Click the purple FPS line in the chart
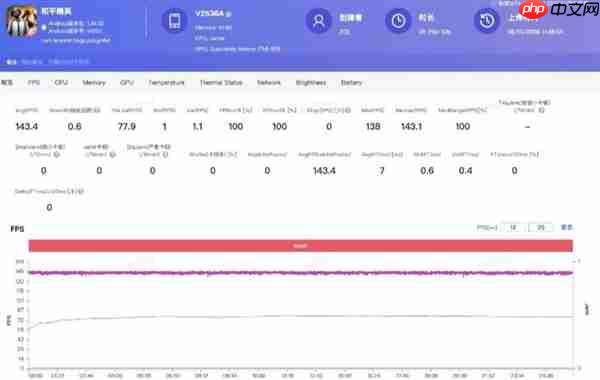Screen dimensions: 600x380 tap(301, 273)
